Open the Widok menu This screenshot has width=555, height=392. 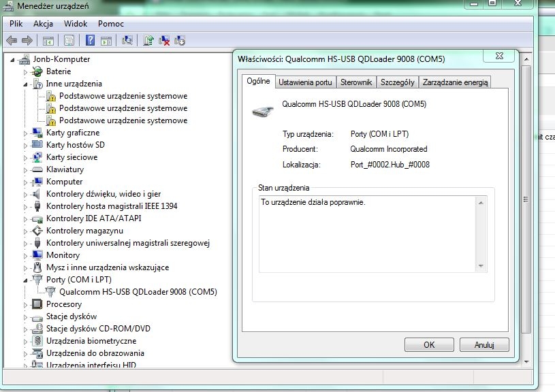76,24
